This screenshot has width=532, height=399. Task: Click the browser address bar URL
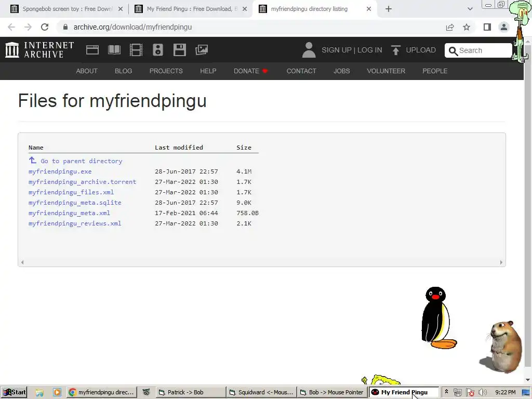(132, 27)
